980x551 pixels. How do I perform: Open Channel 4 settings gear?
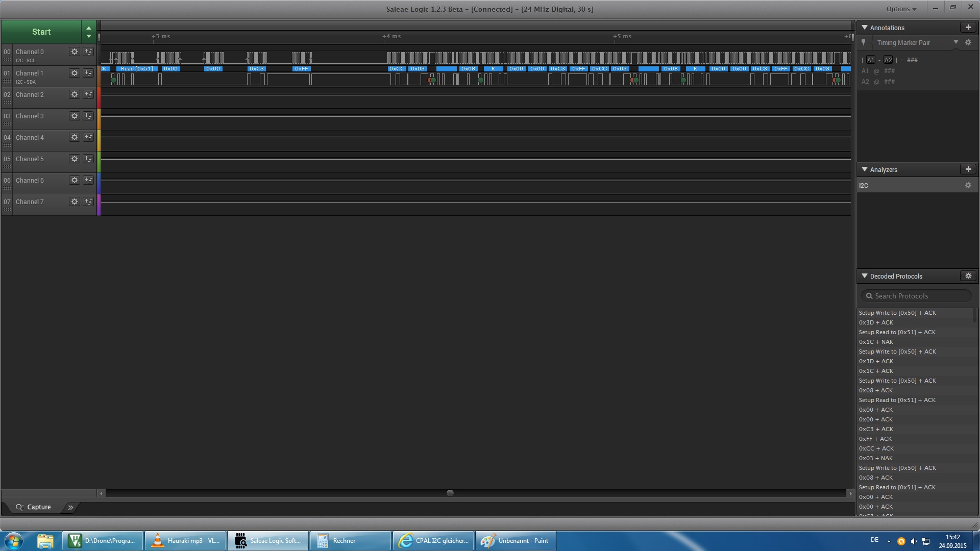click(x=75, y=137)
